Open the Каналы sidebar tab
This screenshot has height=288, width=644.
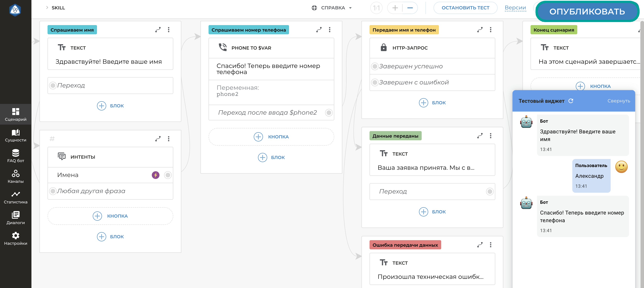[x=16, y=176]
